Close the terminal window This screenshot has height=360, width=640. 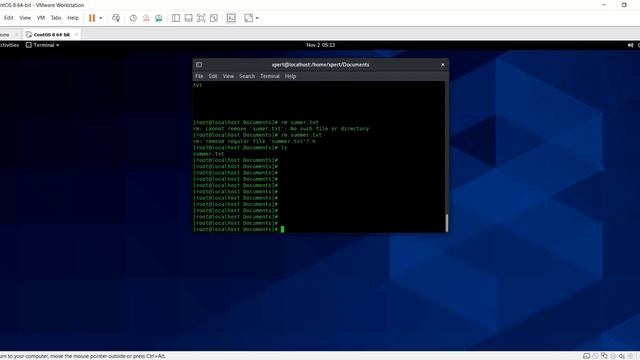443,64
